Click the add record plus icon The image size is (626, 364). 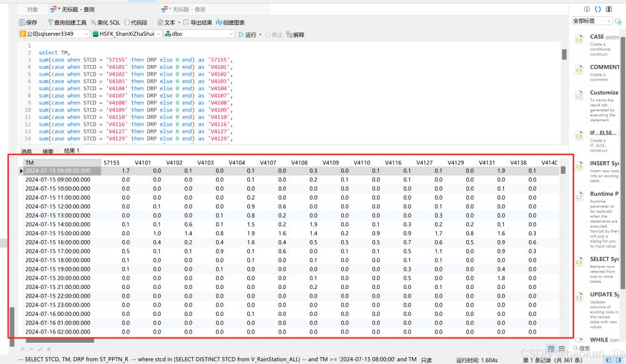coord(23,349)
